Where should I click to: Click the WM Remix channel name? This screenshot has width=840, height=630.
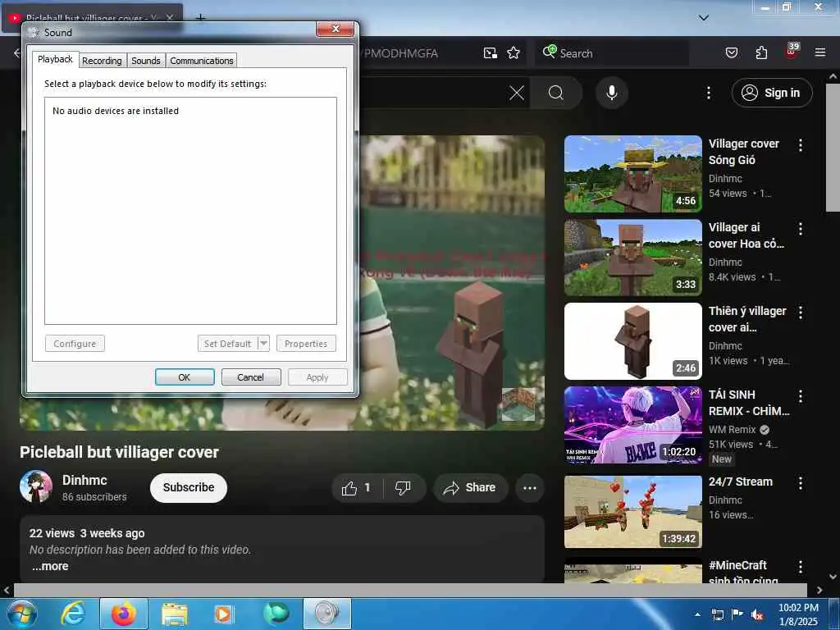[x=732, y=430]
